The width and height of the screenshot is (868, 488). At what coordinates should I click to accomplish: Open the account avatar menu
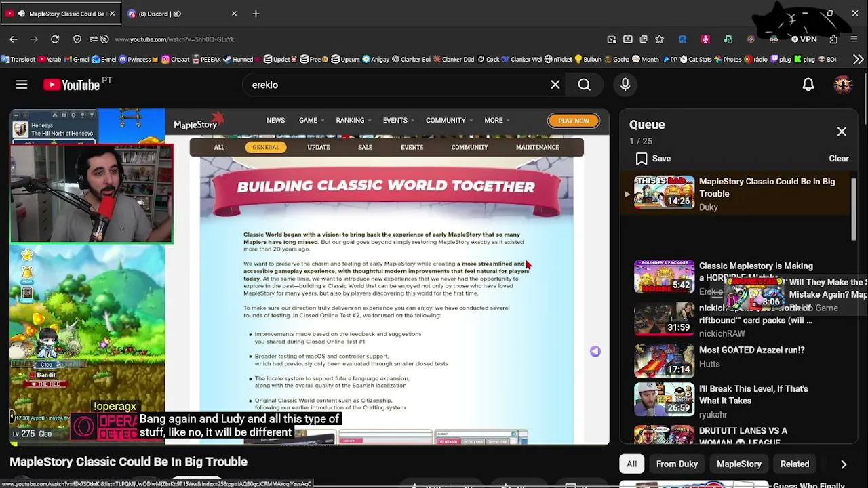pyautogui.click(x=843, y=85)
